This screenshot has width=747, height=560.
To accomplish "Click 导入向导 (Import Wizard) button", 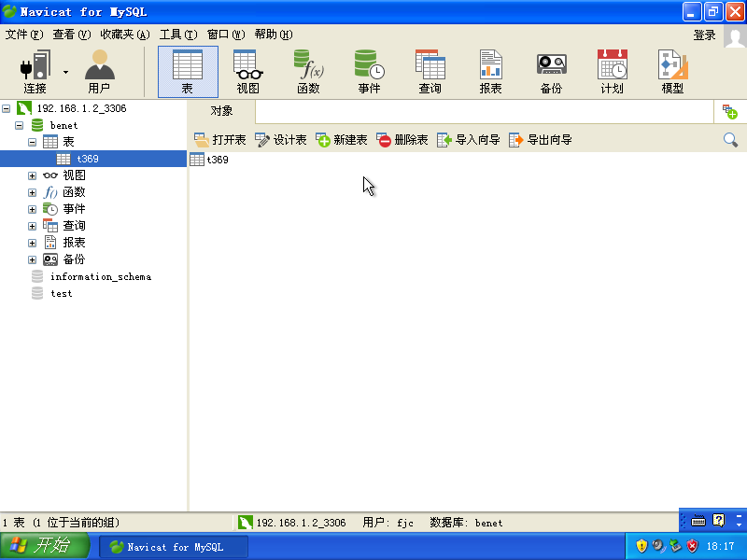I will (469, 139).
